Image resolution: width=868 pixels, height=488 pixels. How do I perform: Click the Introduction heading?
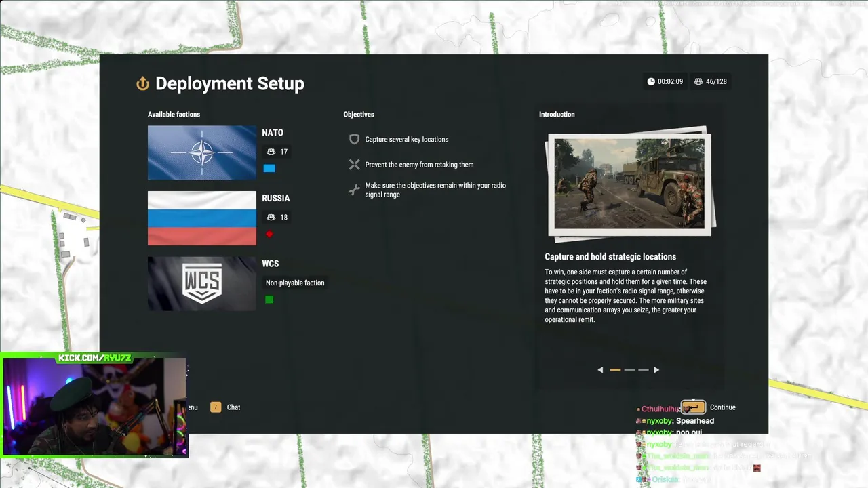[557, 115]
